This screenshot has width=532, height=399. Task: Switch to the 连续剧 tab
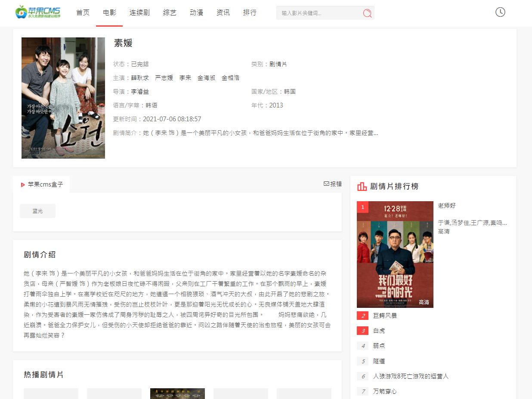(139, 12)
